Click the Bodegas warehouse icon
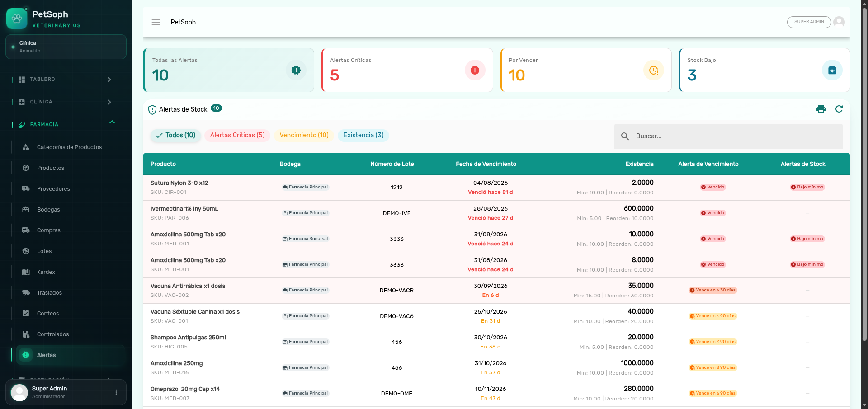This screenshot has width=868, height=409. click(26, 210)
